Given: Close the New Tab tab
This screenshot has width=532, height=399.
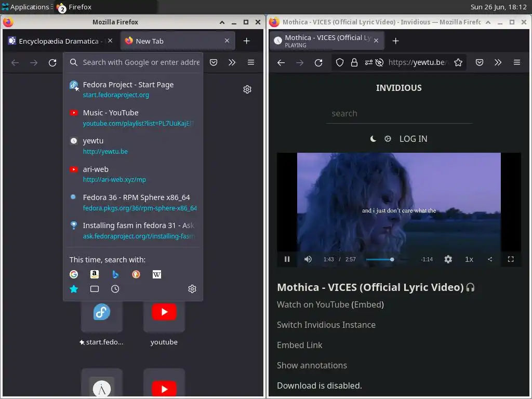Looking at the screenshot, I should [x=227, y=41].
